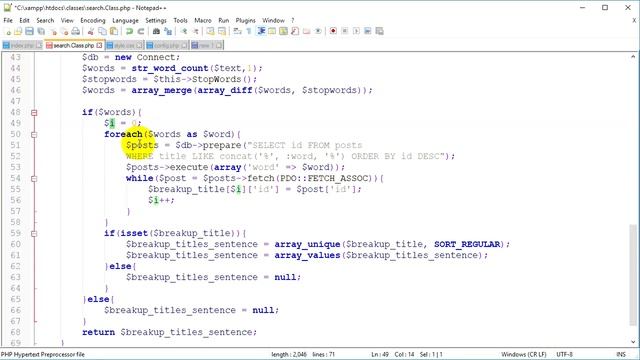The image size is (640, 360).
Task: Collapse the foreach block at line 50
Action: [34, 134]
